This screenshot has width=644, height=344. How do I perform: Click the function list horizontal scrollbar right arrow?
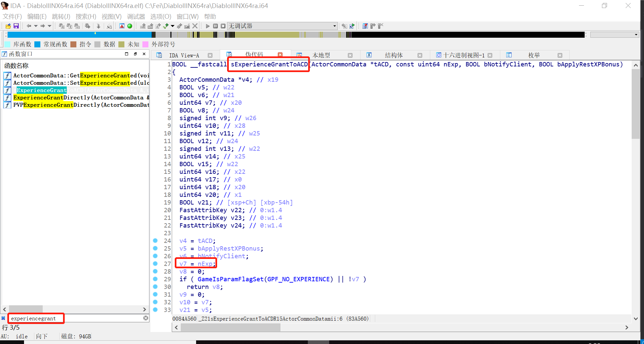click(144, 309)
